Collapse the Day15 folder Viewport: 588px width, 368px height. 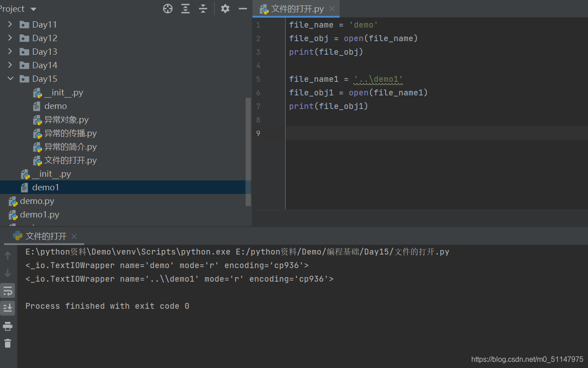point(10,79)
